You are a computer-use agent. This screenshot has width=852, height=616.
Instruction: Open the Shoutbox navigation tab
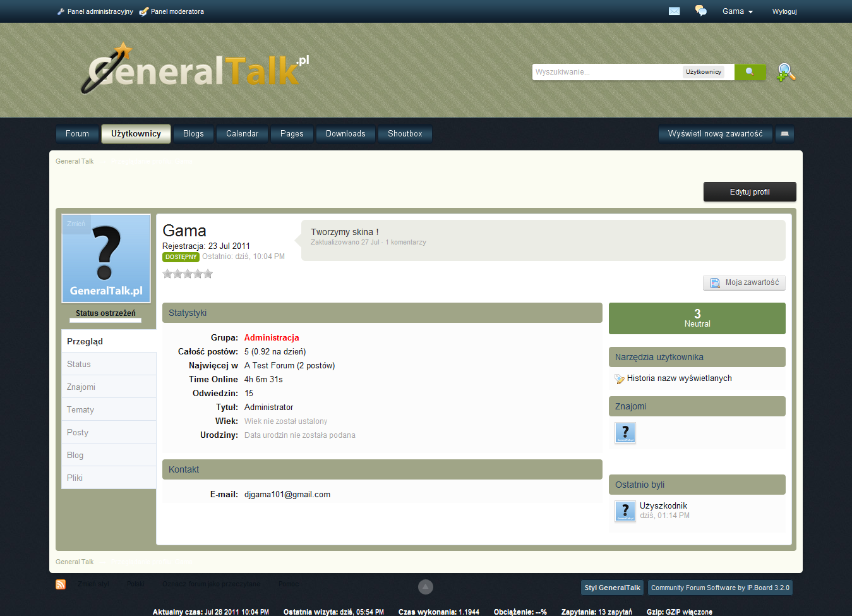405,134
